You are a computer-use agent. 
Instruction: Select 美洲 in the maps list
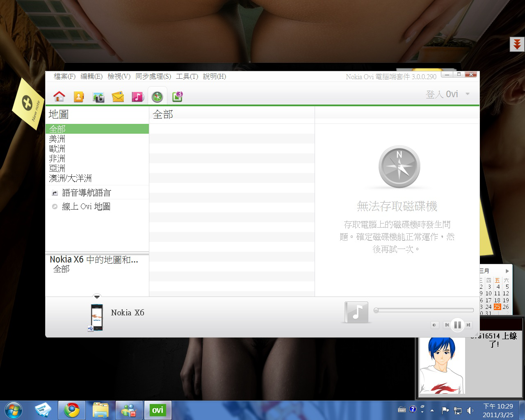[97, 139]
